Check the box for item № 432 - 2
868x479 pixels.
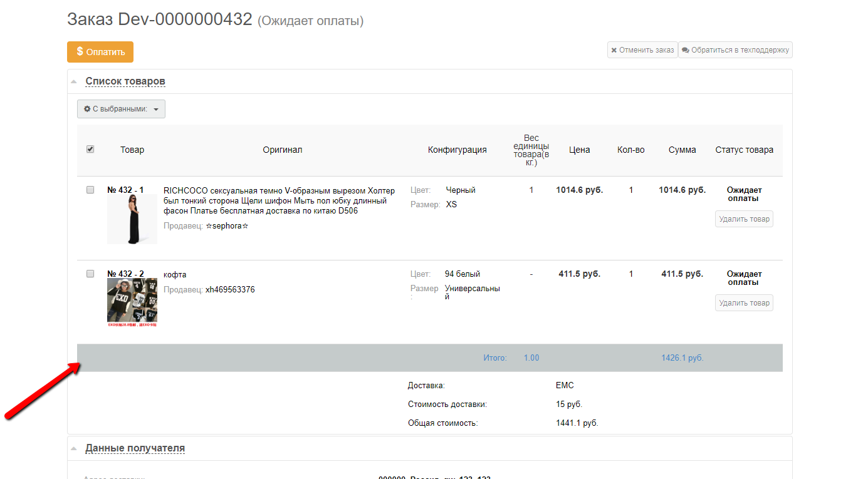pos(90,274)
